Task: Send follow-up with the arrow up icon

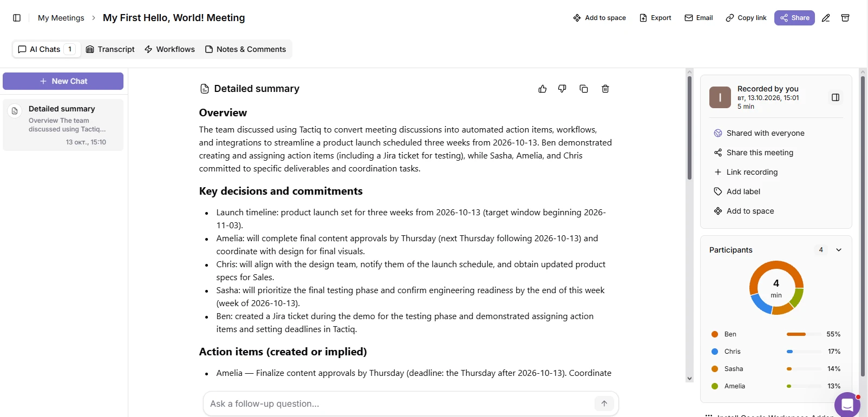Action: pyautogui.click(x=604, y=403)
